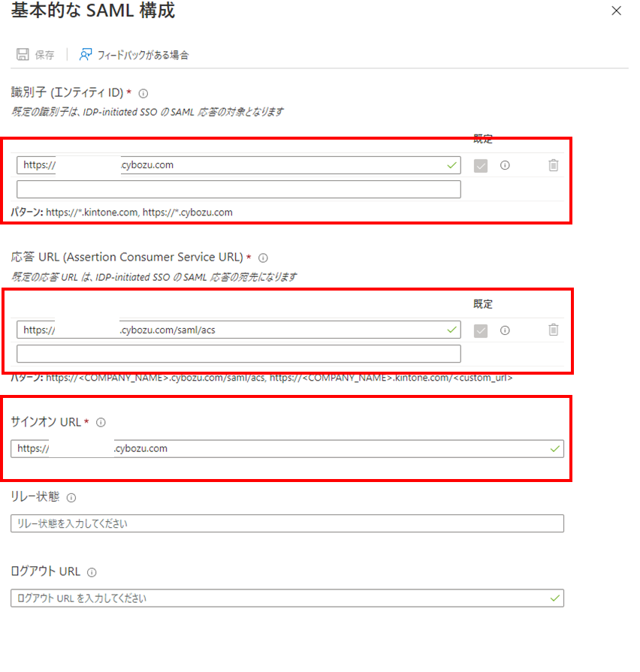Delete the identifier entry with trash icon
This screenshot has height=672, width=640.
554,165
